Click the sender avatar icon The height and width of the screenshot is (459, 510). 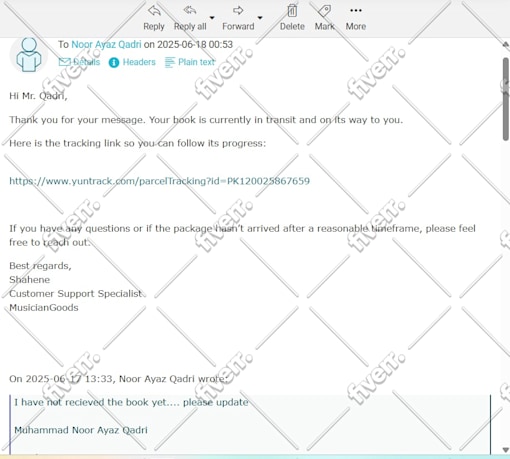point(29,54)
